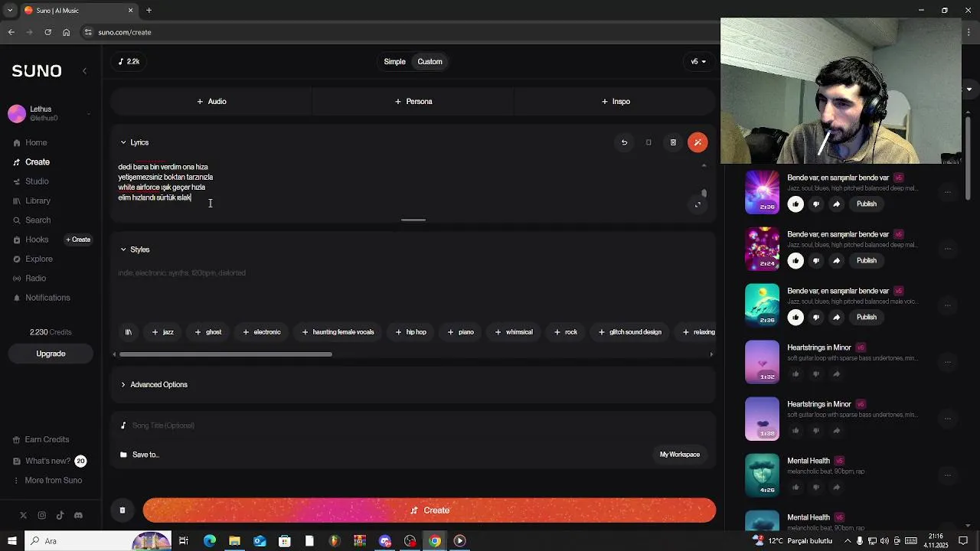Image resolution: width=980 pixels, height=551 pixels.
Task: Dislike the first Bende var song
Action: click(x=815, y=204)
